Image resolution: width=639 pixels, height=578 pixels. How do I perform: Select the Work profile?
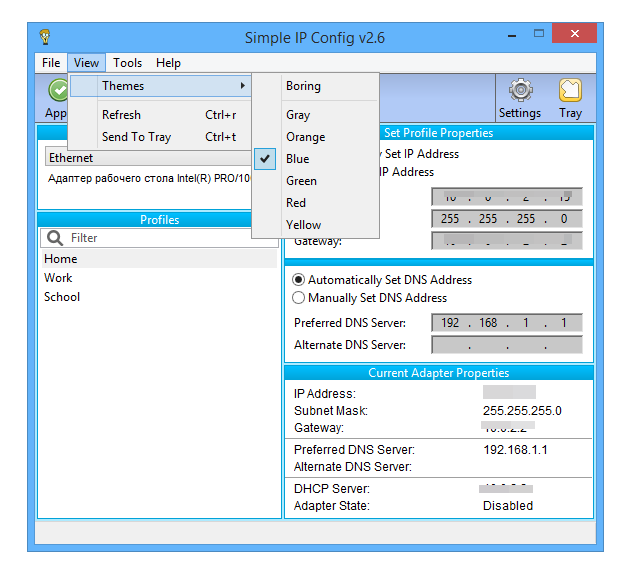coord(58,278)
